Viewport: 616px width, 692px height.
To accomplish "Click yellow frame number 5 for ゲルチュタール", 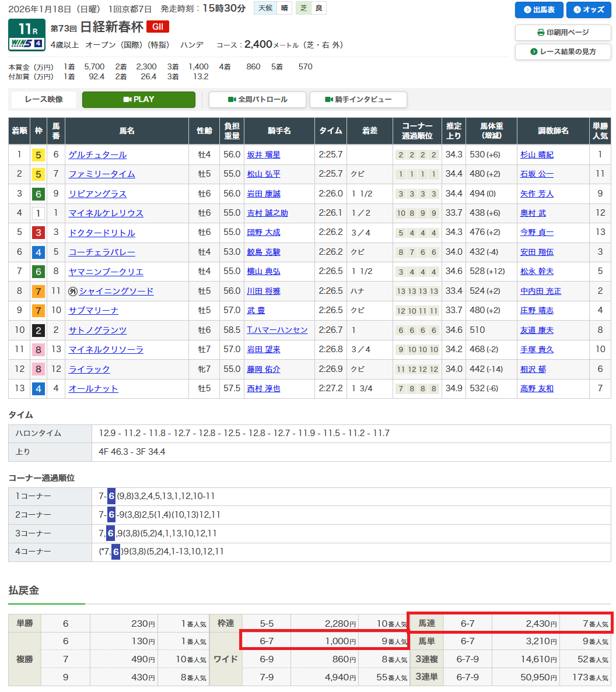I will [38, 155].
